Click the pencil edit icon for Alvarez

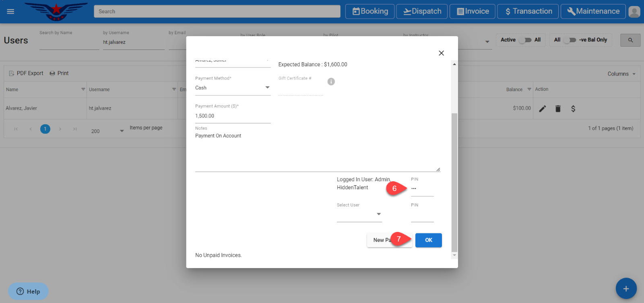pos(543,109)
